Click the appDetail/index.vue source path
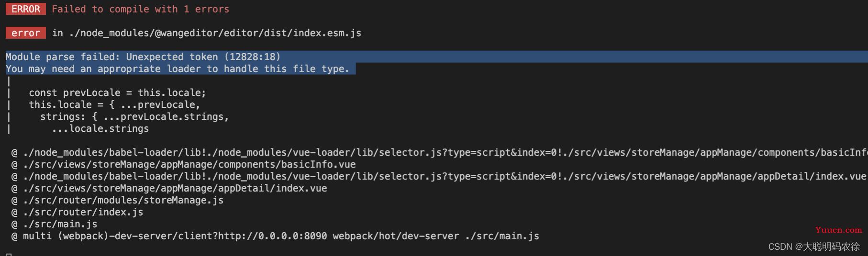The image size is (868, 256). tap(175, 188)
